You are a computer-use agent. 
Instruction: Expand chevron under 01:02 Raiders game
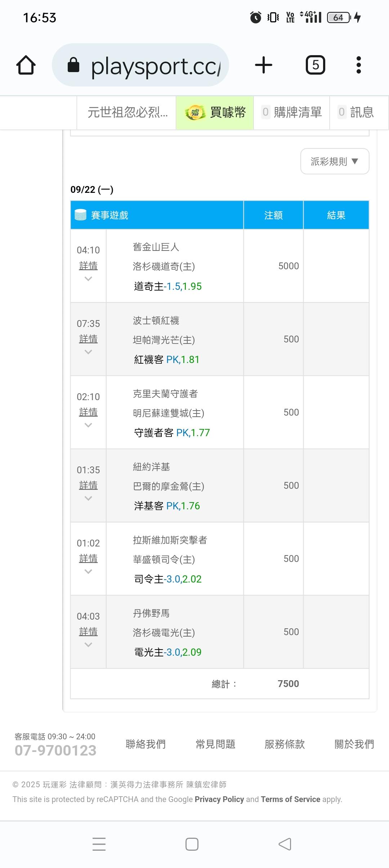88,571
